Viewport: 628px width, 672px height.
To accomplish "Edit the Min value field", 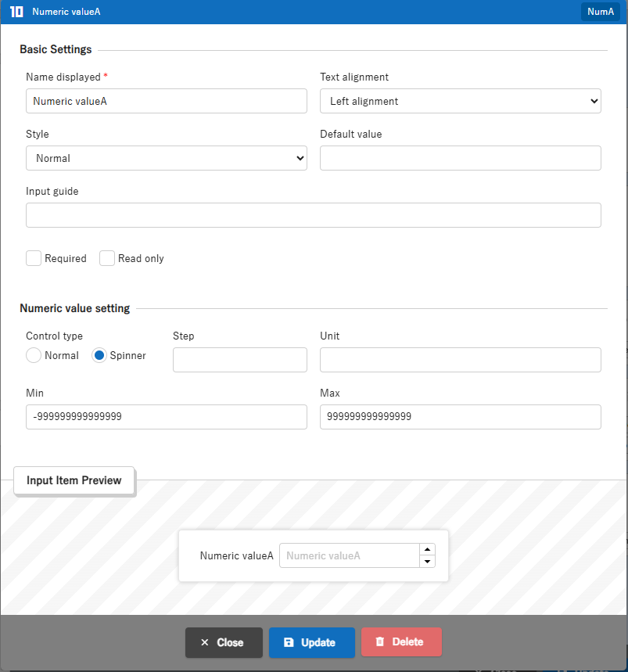I will (167, 416).
